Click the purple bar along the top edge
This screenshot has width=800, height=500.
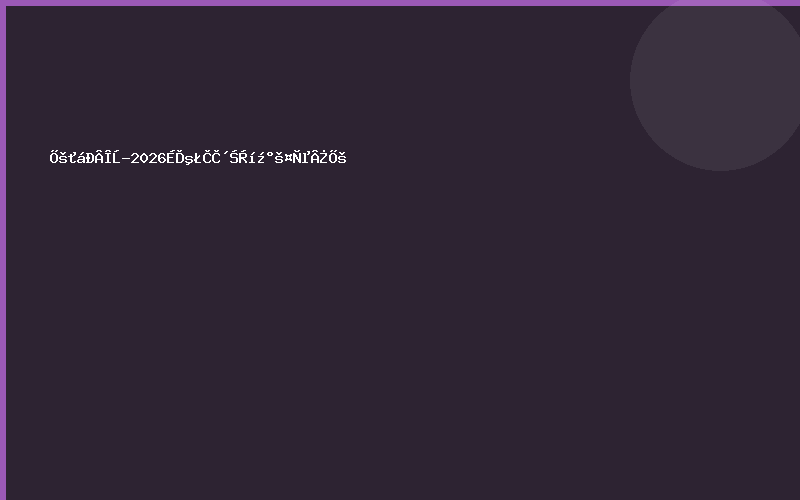point(400,3)
